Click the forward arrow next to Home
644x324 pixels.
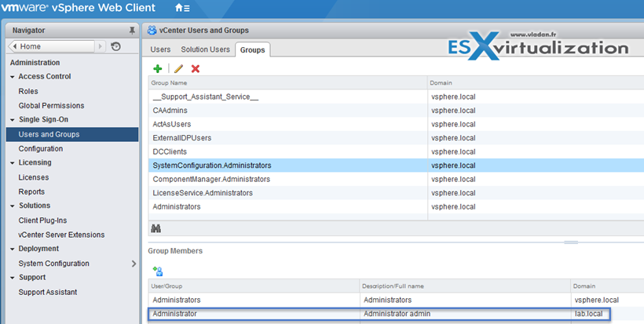click(101, 46)
